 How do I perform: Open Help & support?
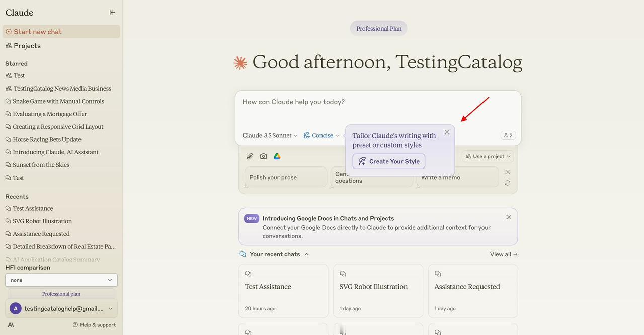click(95, 325)
